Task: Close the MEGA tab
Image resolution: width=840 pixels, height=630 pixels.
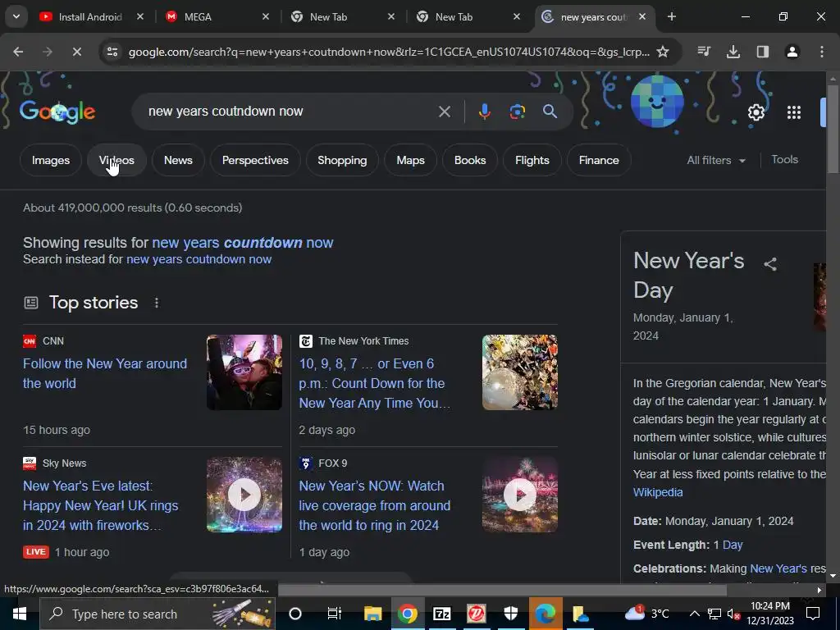Action: [x=265, y=16]
